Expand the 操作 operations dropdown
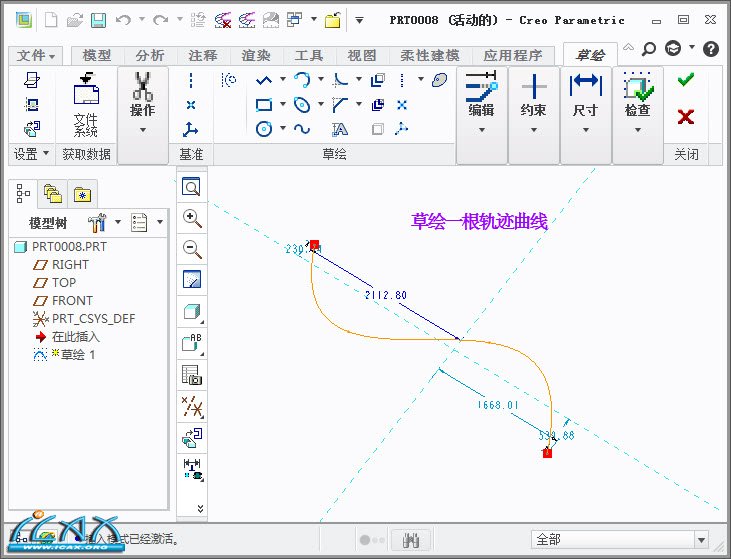731x559 pixels. pyautogui.click(x=142, y=129)
